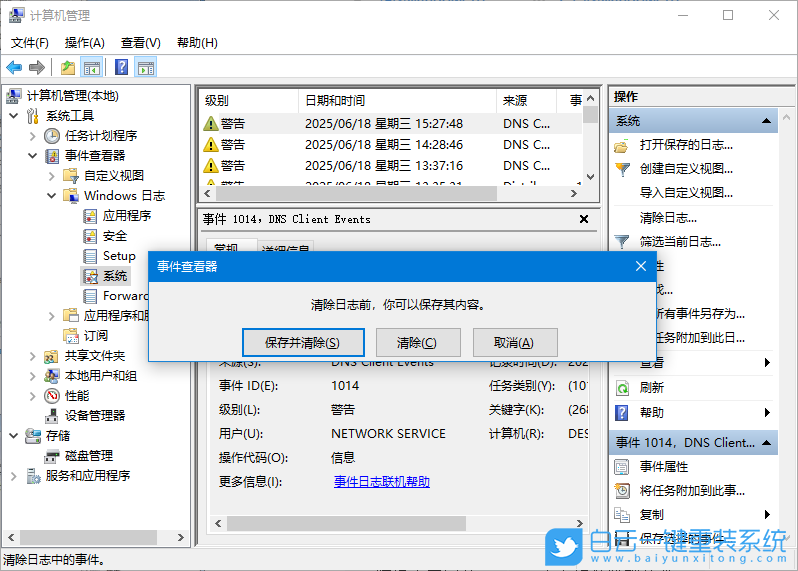This screenshot has height=571, width=798.
Task: Click 筛选当前日志... action
Action: coord(680,241)
